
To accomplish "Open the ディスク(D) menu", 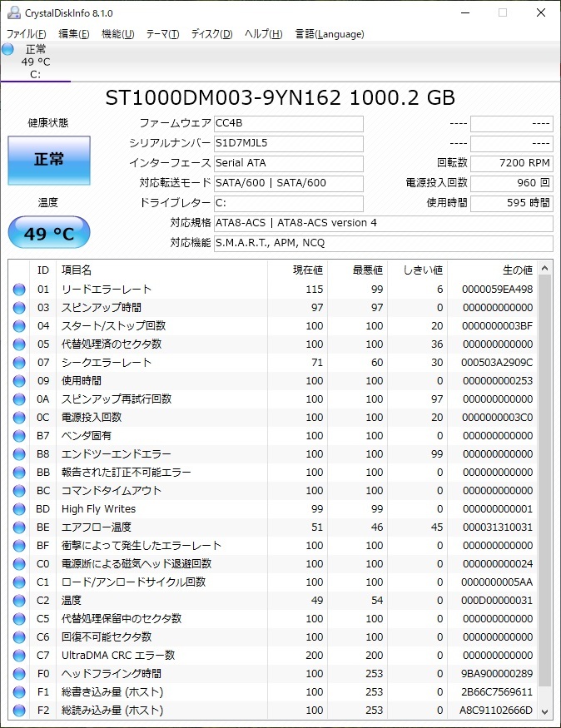I will pyautogui.click(x=211, y=34).
